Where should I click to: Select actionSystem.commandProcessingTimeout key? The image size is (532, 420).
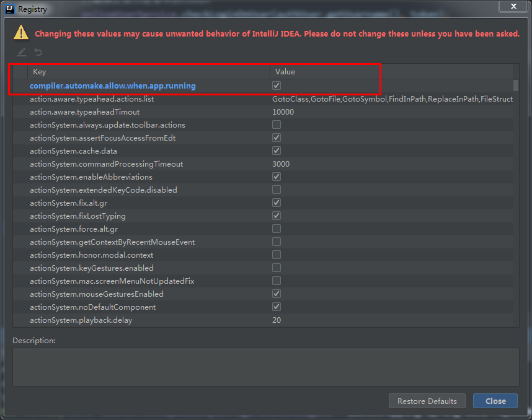pos(106,164)
